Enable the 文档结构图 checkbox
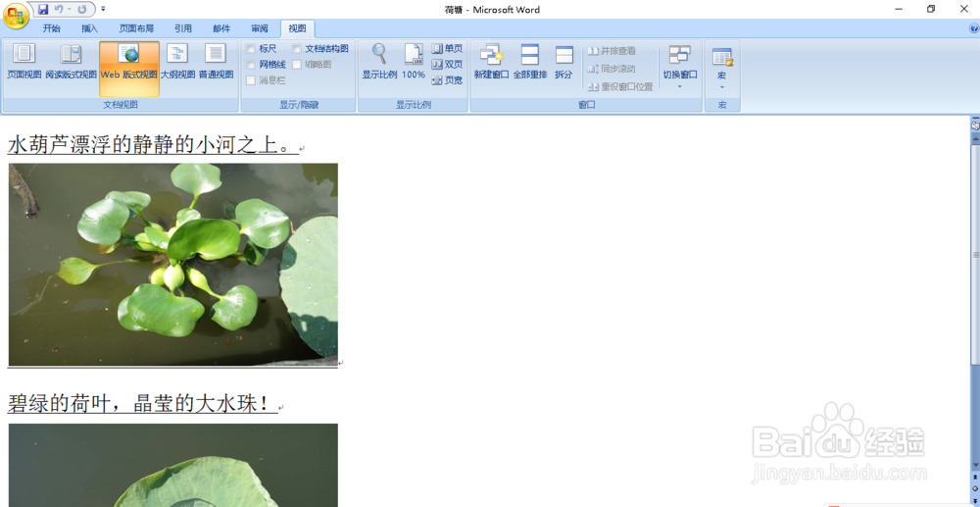Image resolution: width=980 pixels, height=507 pixels. coord(297,49)
